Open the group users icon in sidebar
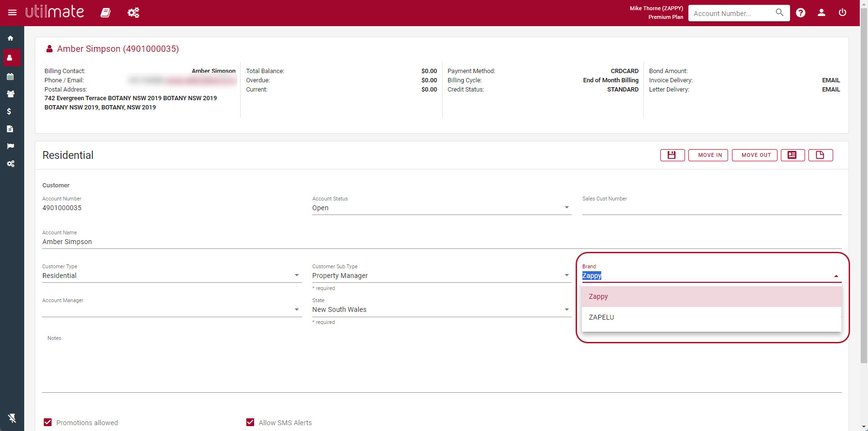 point(10,94)
